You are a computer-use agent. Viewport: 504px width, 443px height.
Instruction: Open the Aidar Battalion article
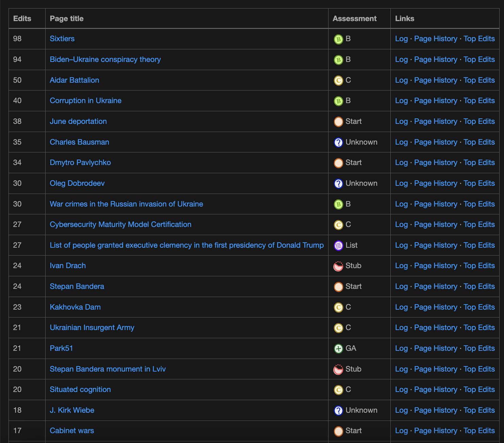pyautogui.click(x=74, y=80)
